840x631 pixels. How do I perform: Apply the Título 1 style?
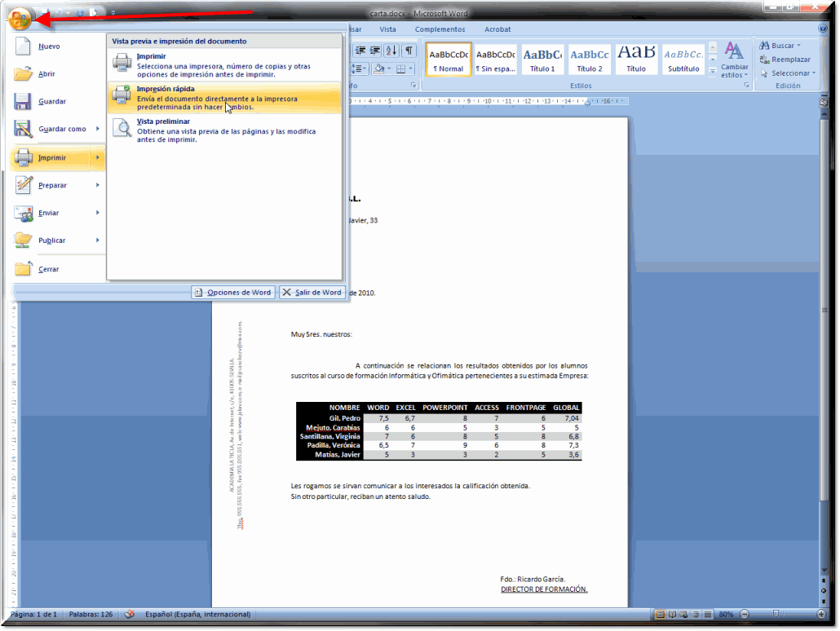coord(542,59)
